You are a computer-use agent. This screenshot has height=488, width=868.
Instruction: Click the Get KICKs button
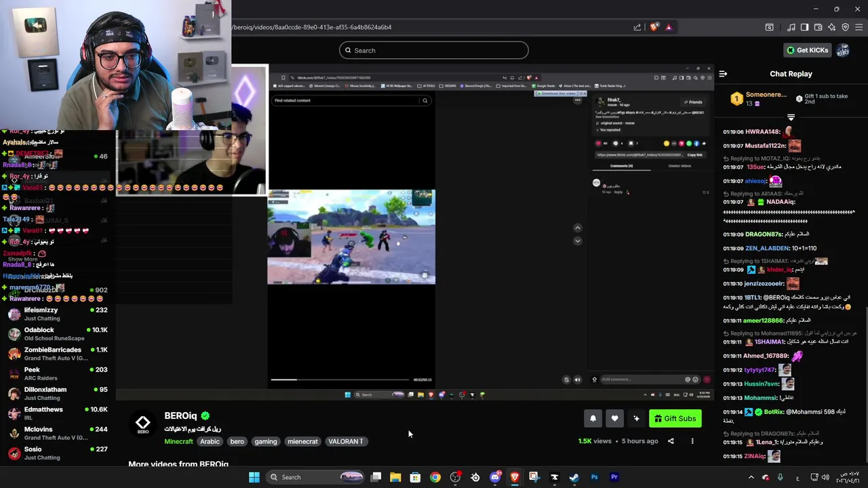(x=807, y=50)
